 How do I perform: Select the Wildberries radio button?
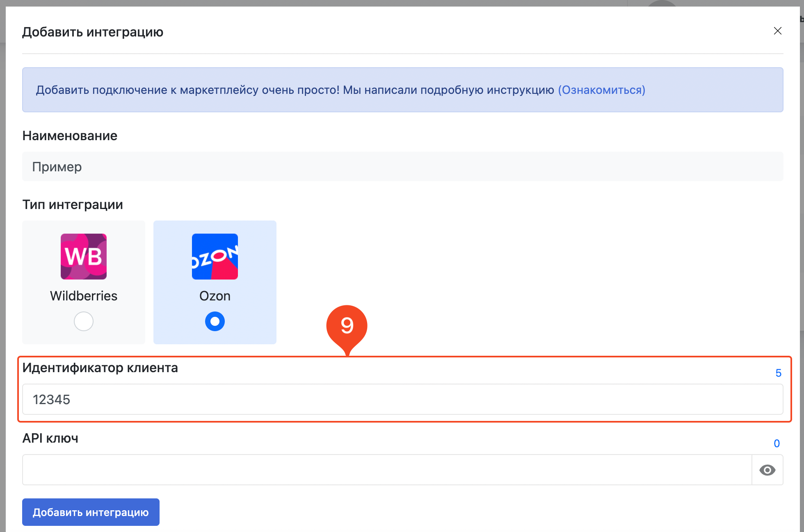84,321
